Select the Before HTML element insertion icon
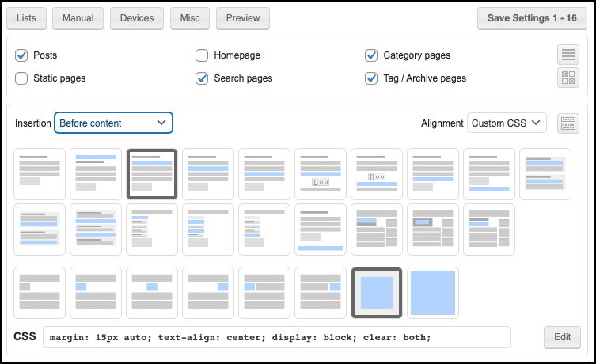This screenshot has width=596, height=364. [377, 229]
